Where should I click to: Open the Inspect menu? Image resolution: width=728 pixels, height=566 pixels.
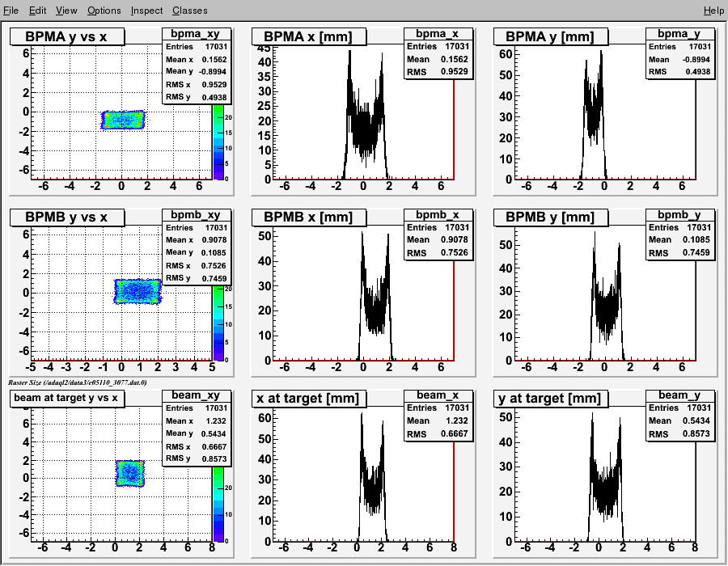[x=146, y=11]
